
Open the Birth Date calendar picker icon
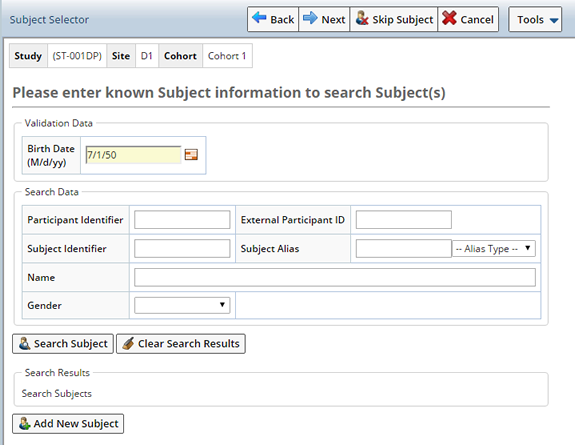pos(191,154)
